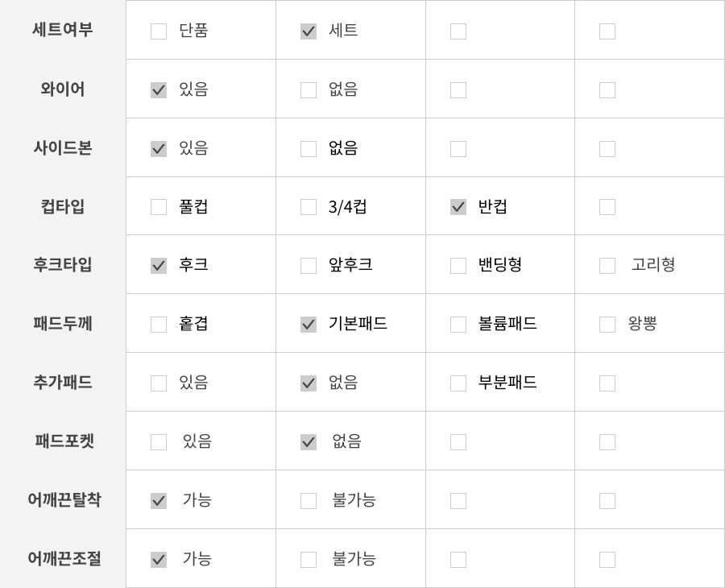Select the 볼륨패드 checkbox

point(458,325)
